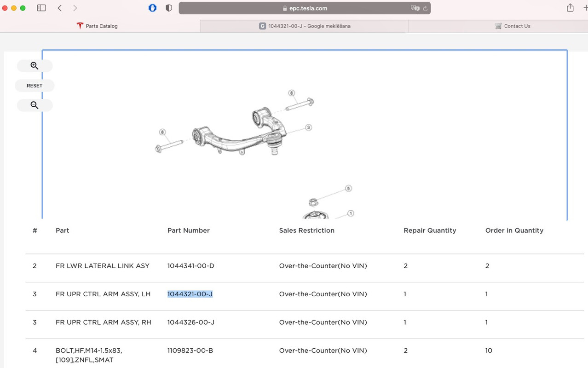The image size is (588, 368).
Task: Click Sales Restriction of 1044326-00-J row
Action: 323,322
